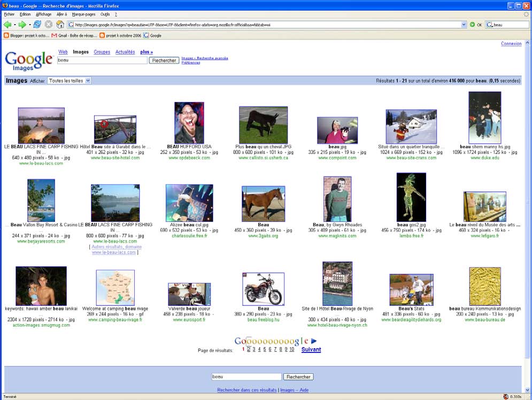Screen dimensions: 532x400
Task: Click the www.duke.edu green URL
Action: (x=485, y=158)
